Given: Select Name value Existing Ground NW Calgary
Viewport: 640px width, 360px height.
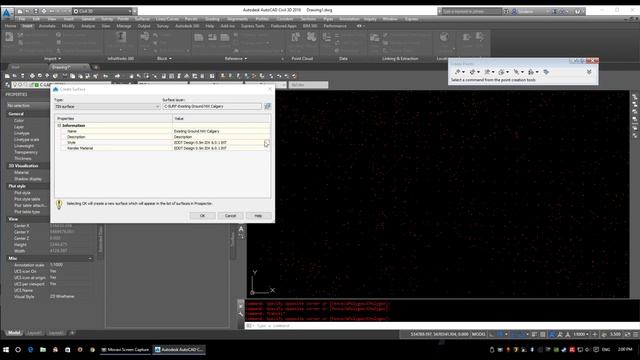Looking at the screenshot, I should (221, 131).
